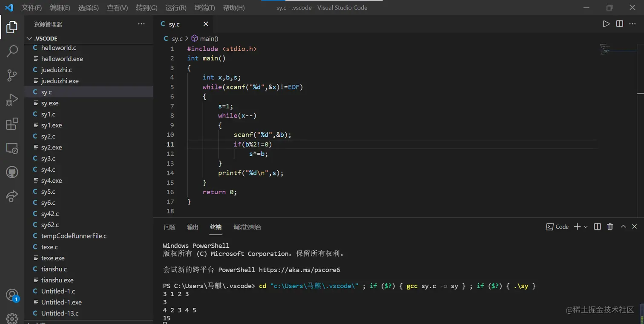Open the Manage gear menu
This screenshot has width=644, height=324.
pos(12,318)
